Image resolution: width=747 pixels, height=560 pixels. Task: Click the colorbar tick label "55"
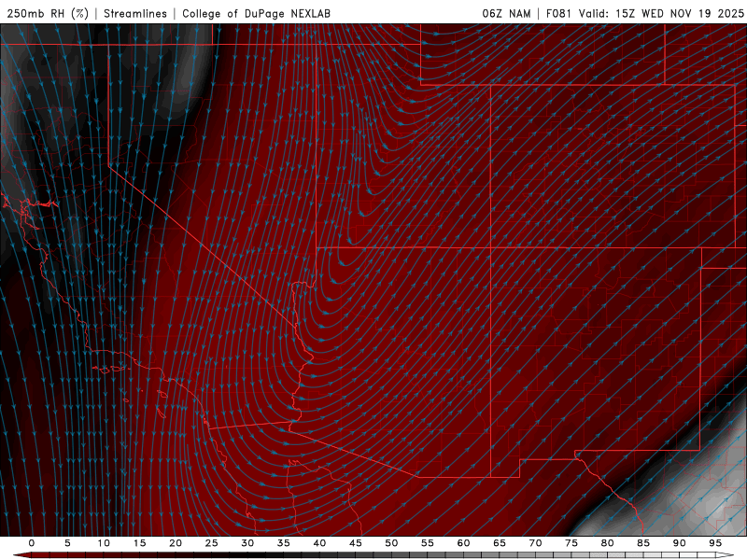pos(427,543)
